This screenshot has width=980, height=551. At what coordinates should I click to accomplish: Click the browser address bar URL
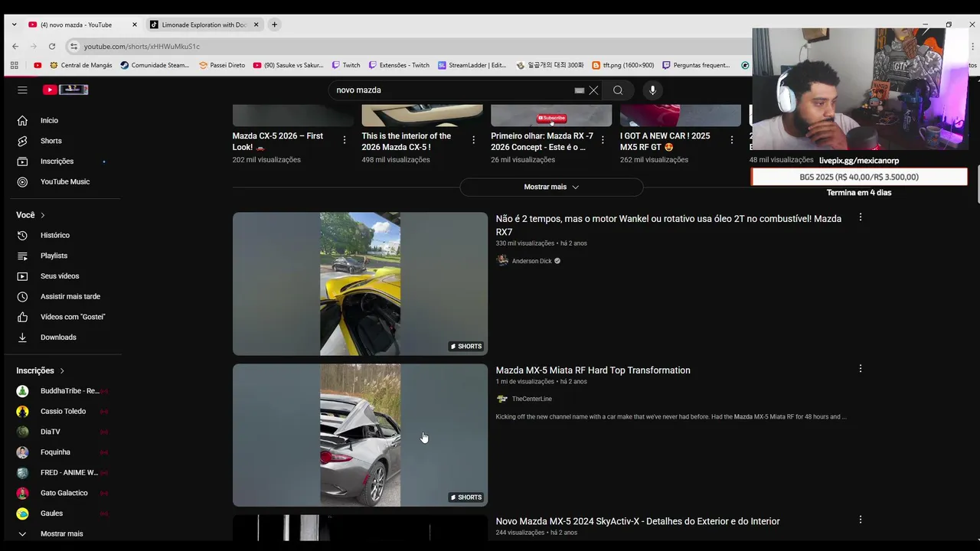pyautogui.click(x=142, y=47)
